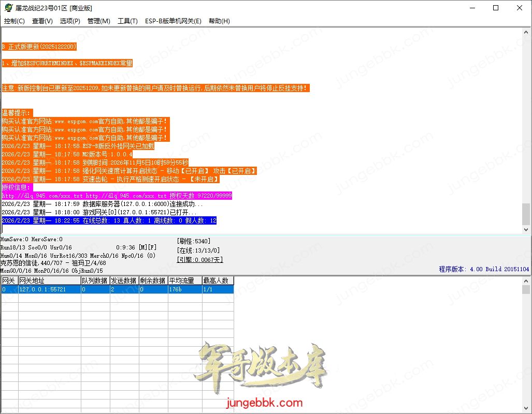Click the 平均流量 column header
This screenshot has height=414, width=532.
184,280
